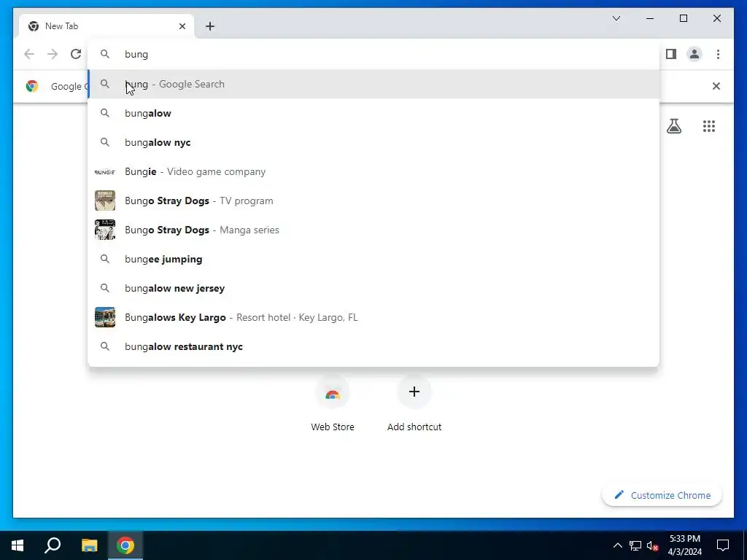Select the 'bungalow' suggestion
This screenshot has height=560, width=747.
pos(373,113)
